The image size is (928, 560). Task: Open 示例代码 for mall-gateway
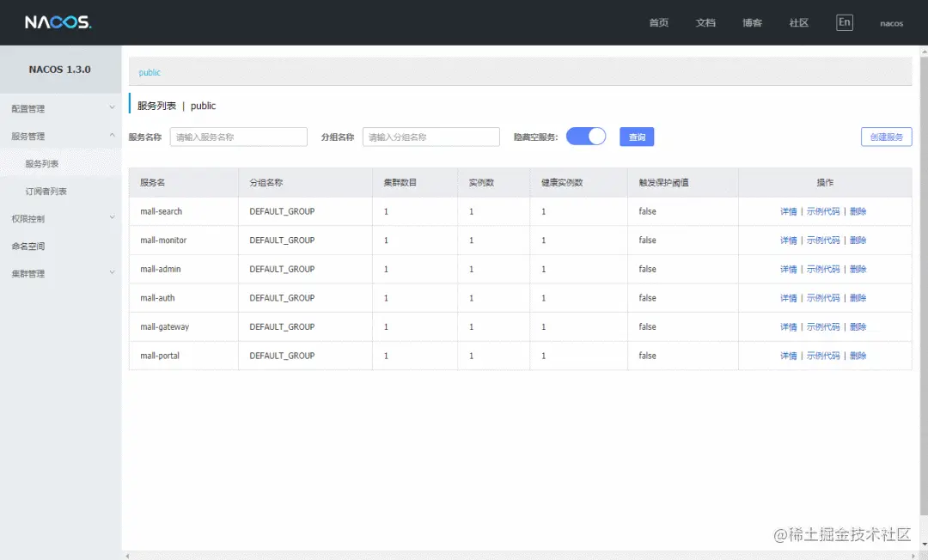[823, 326]
